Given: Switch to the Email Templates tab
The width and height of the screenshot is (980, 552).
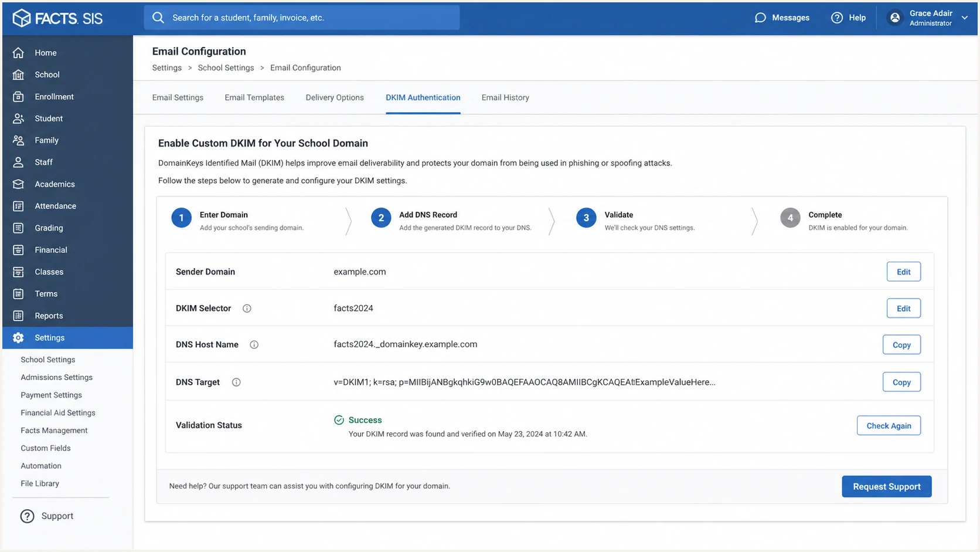Looking at the screenshot, I should click(254, 97).
